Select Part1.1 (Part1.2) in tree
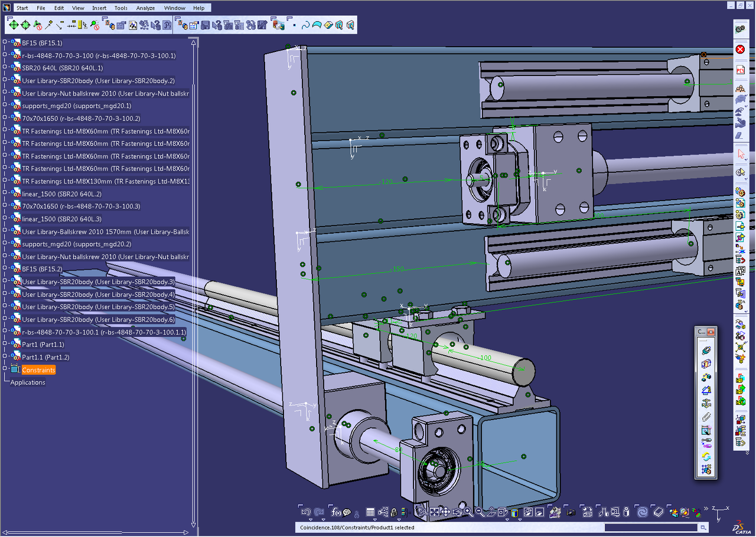Viewport: 756px width, 537px height. (45, 357)
